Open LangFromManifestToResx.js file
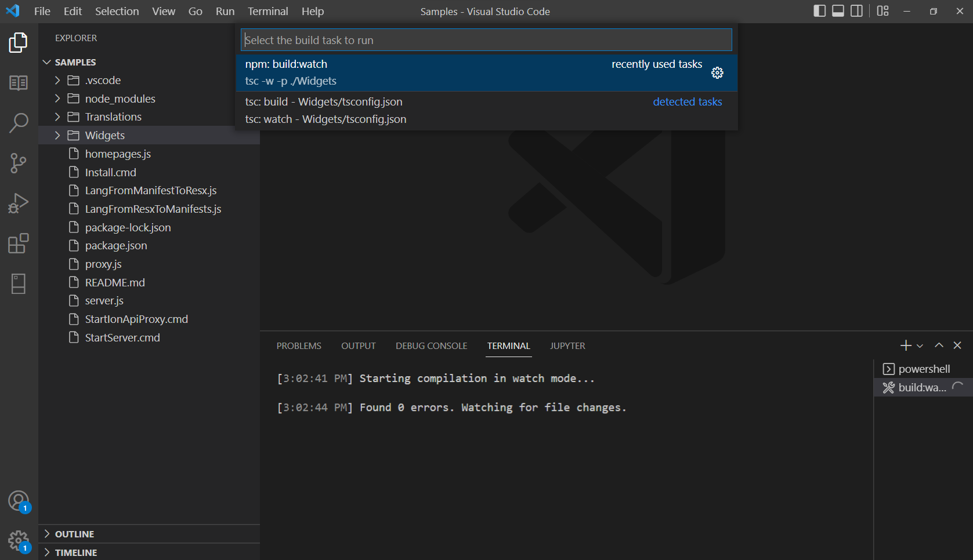The width and height of the screenshot is (973, 560). pos(149,190)
